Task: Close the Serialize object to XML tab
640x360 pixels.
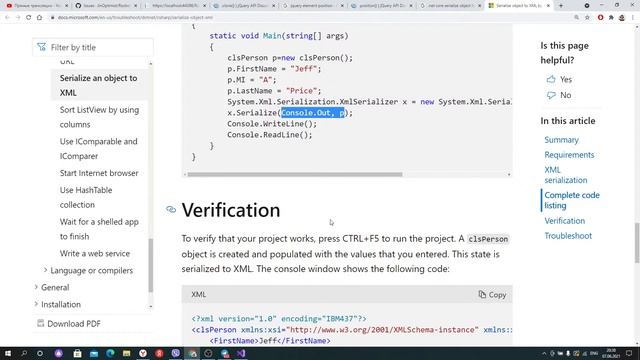Action: (x=548, y=6)
